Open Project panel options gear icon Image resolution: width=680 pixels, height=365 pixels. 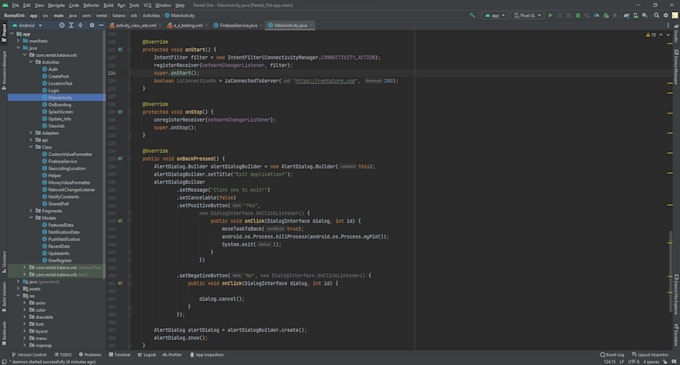click(x=92, y=25)
